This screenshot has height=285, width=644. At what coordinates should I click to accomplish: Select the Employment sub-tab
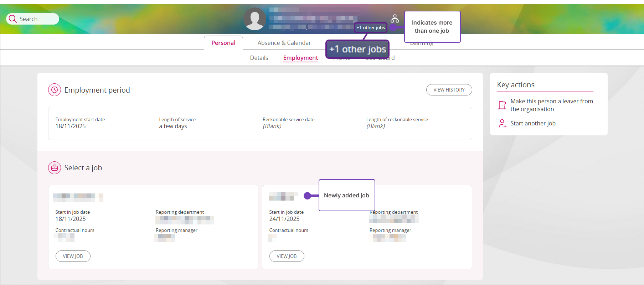[300, 58]
